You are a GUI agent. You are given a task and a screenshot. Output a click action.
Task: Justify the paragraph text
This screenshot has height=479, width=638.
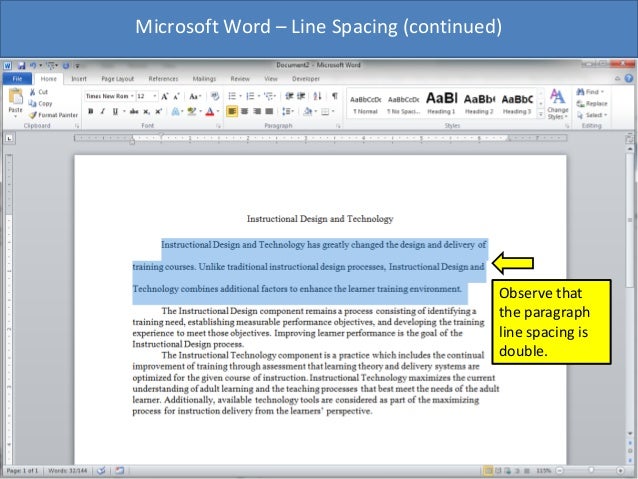click(269, 111)
